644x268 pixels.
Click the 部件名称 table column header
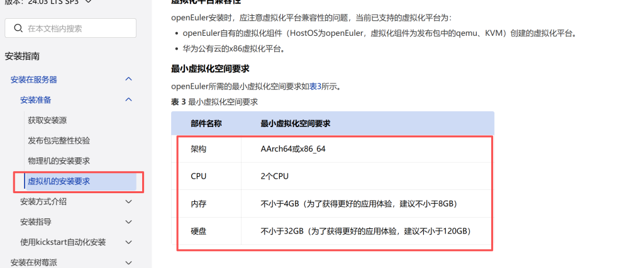[206, 123]
